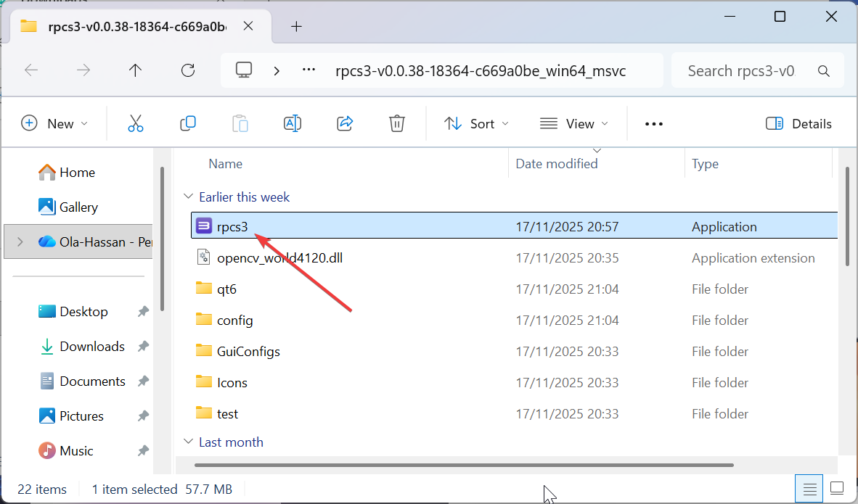Viewport: 858px width, 504px height.
Task: Click the '22 items' status bar text
Action: 41,489
